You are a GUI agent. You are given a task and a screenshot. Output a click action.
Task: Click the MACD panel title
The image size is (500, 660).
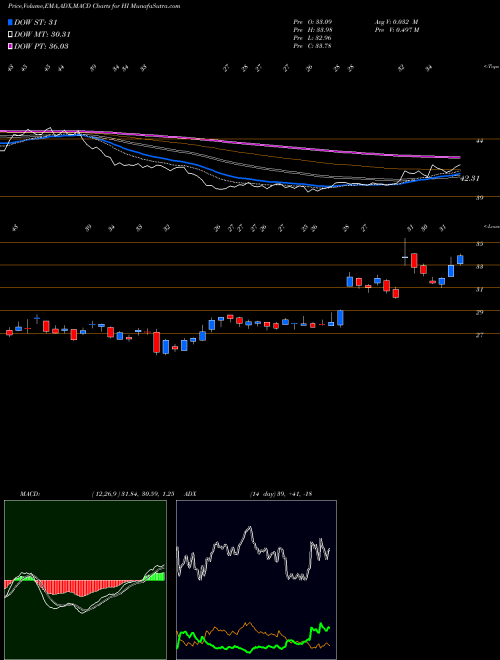click(30, 494)
